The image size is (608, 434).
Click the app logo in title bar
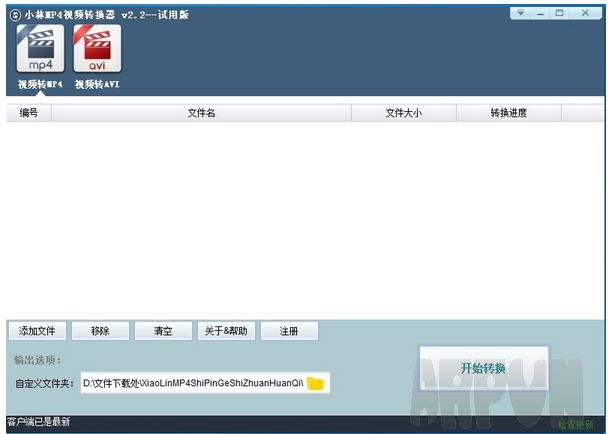[x=15, y=15]
